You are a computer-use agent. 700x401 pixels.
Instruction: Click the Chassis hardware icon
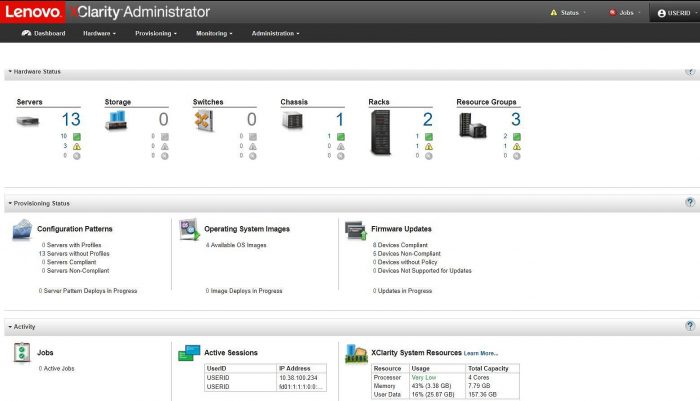(292, 121)
